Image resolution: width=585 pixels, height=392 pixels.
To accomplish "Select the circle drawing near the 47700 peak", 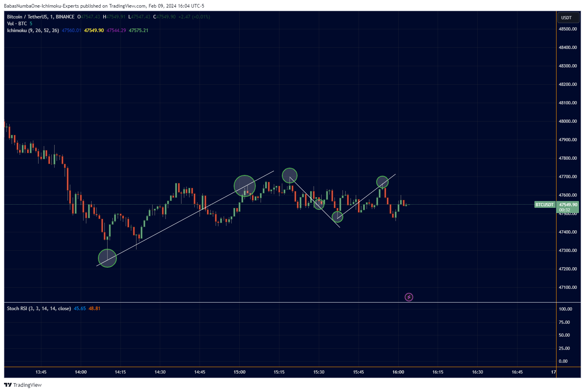I will tap(289, 175).
